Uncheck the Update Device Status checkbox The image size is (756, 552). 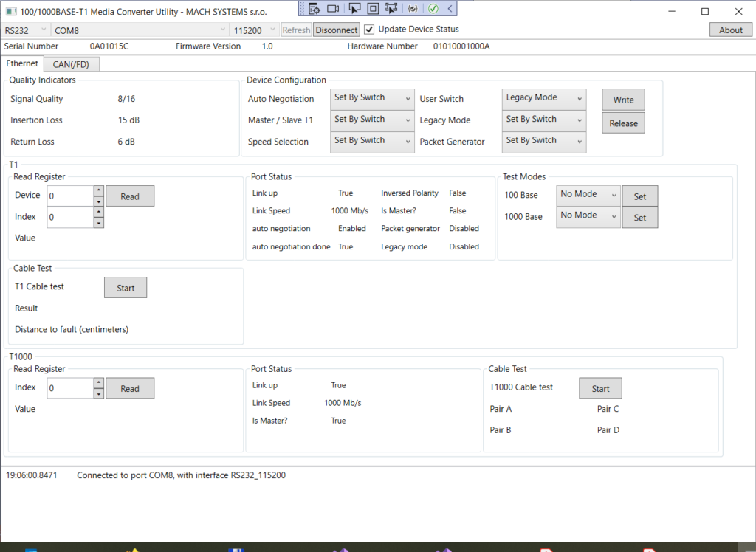(369, 30)
